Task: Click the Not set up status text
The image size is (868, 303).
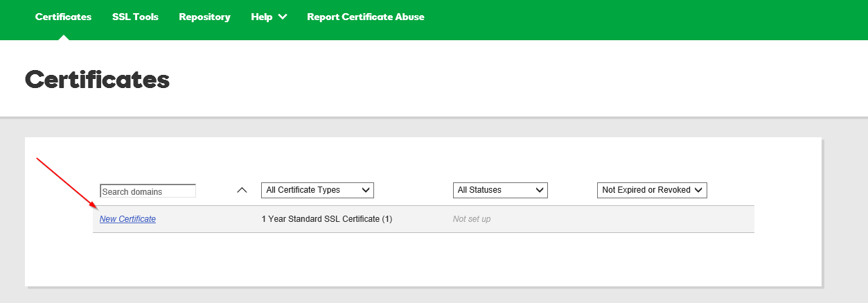Action: pos(471,219)
